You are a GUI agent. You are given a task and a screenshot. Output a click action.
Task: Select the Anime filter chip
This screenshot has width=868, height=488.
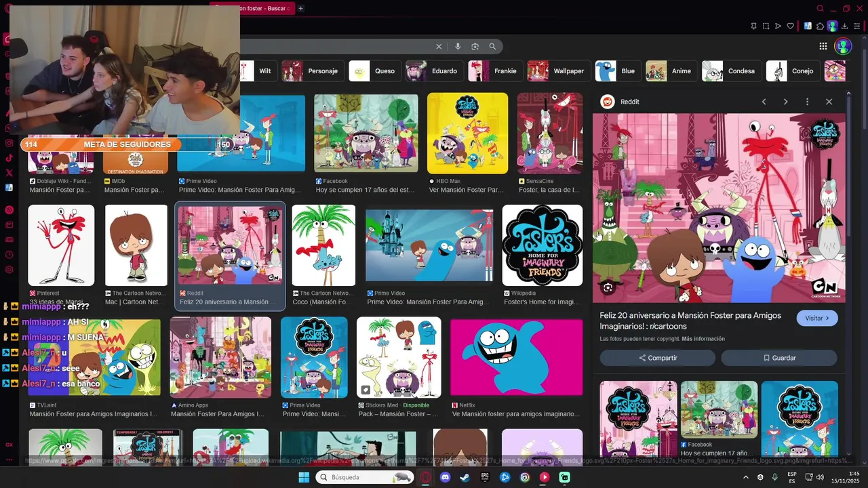(x=671, y=70)
